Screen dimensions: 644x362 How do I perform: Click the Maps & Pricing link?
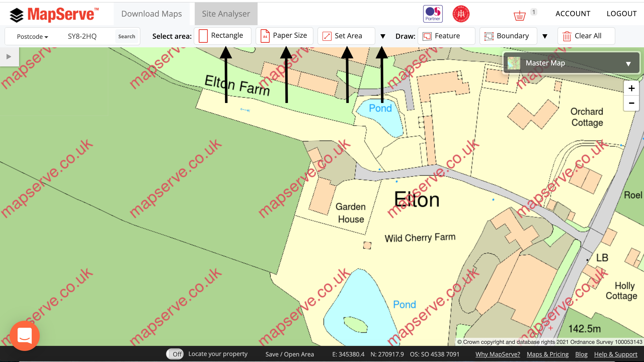548,354
